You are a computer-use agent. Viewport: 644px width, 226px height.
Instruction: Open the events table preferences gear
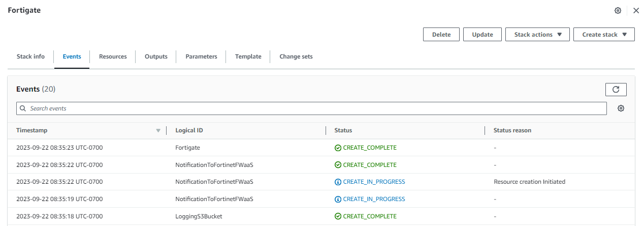(621, 108)
